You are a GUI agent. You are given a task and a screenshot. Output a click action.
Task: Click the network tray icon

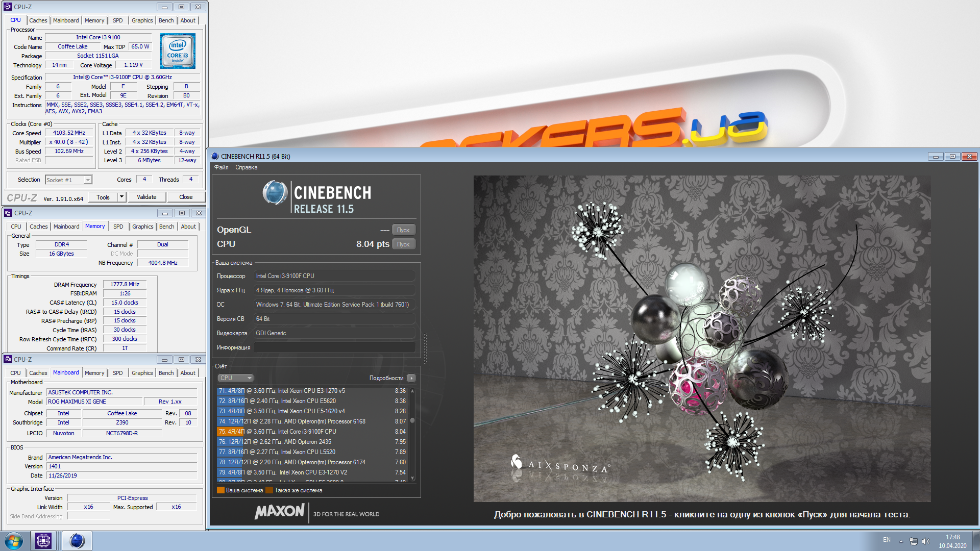click(913, 541)
